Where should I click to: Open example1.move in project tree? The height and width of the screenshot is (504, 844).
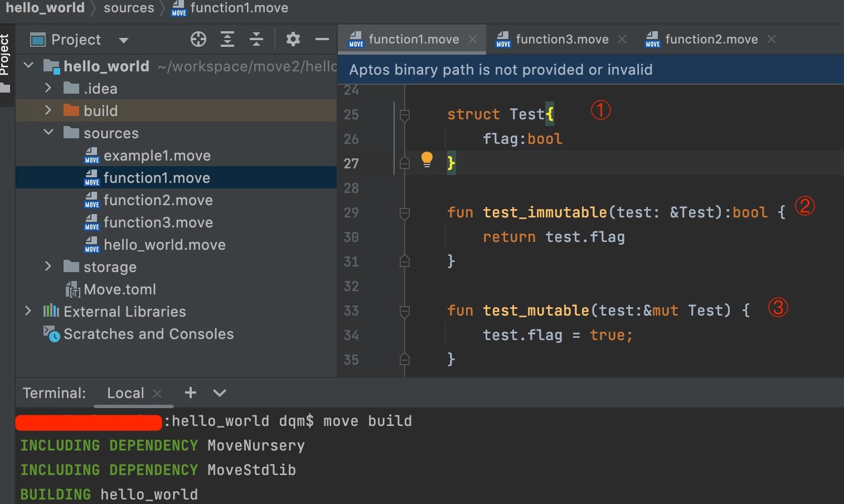pos(157,156)
